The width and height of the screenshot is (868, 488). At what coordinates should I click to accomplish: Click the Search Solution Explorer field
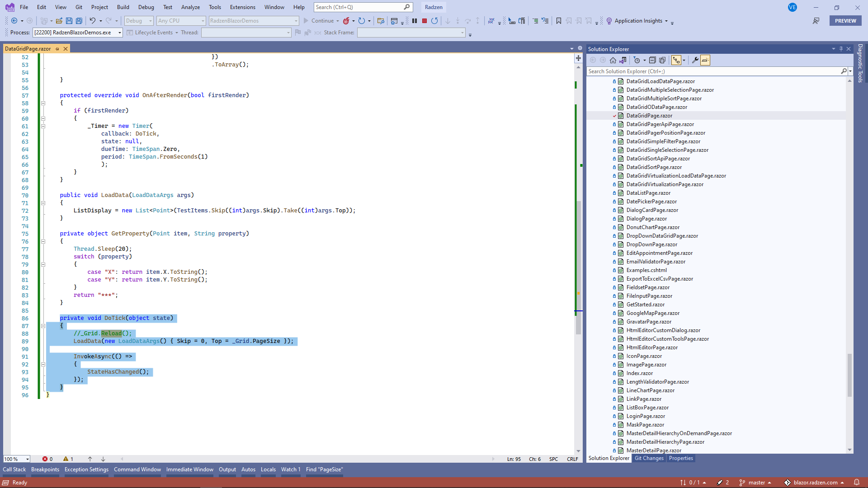pyautogui.click(x=714, y=71)
